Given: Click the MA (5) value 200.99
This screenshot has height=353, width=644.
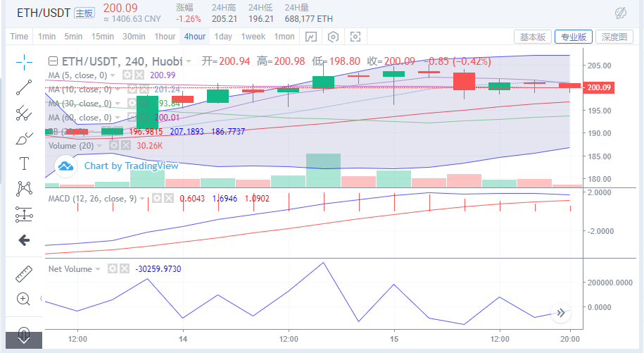Looking at the screenshot, I should pos(163,75).
